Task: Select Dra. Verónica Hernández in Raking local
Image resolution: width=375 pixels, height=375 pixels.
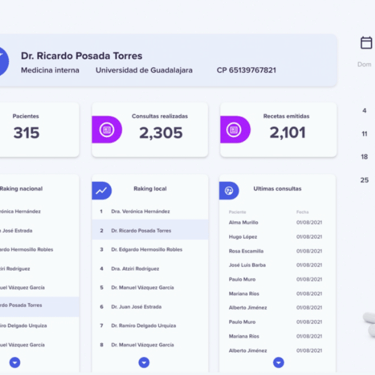Action: [x=150, y=211]
